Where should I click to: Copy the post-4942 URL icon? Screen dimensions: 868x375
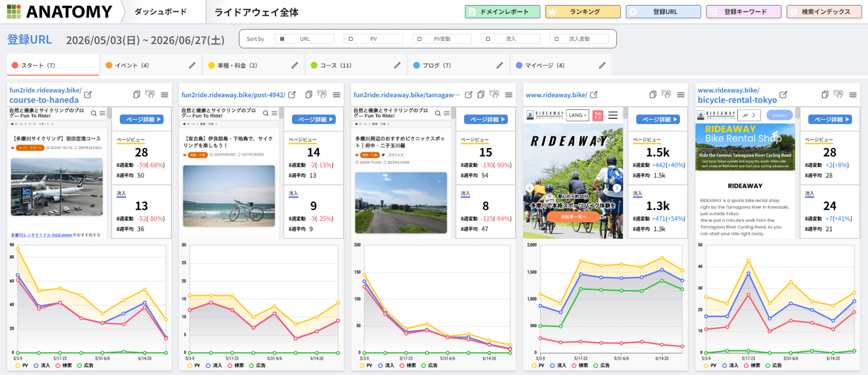click(309, 94)
